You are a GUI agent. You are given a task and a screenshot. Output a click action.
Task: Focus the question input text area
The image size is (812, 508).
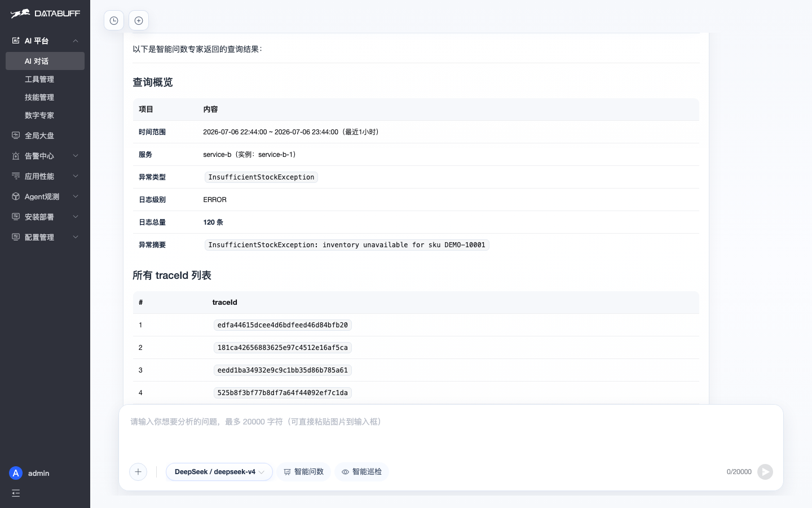point(451,432)
